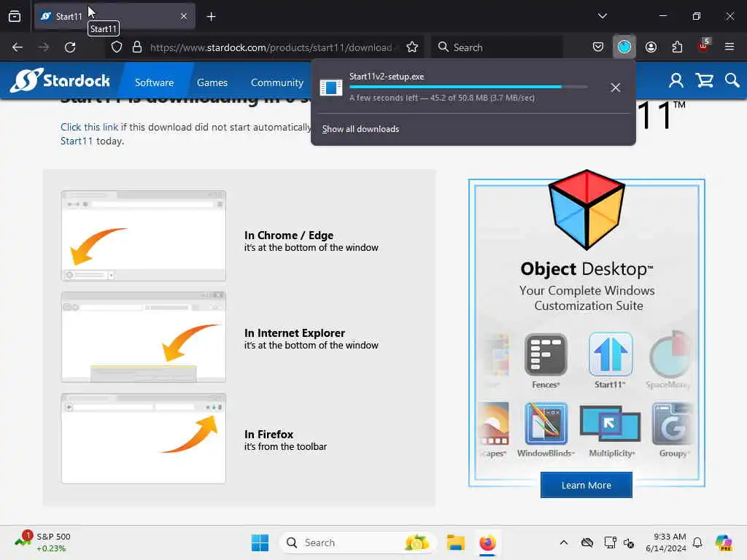
Task: Open the S&P 500 taskbar widget
Action: tap(43, 542)
